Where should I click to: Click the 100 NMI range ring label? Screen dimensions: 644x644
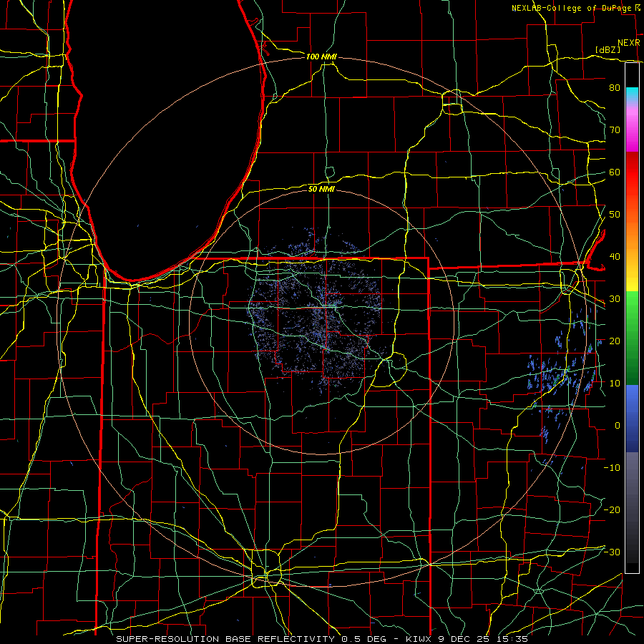pos(321,57)
